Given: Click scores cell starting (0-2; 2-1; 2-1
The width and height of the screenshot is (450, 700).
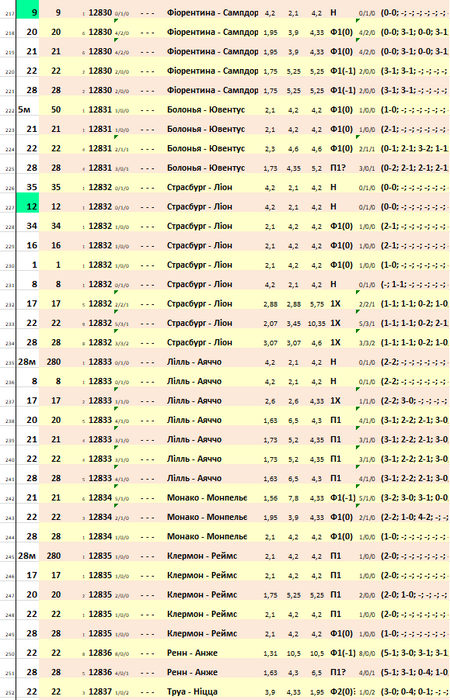Looking at the screenshot, I should click(415, 168).
